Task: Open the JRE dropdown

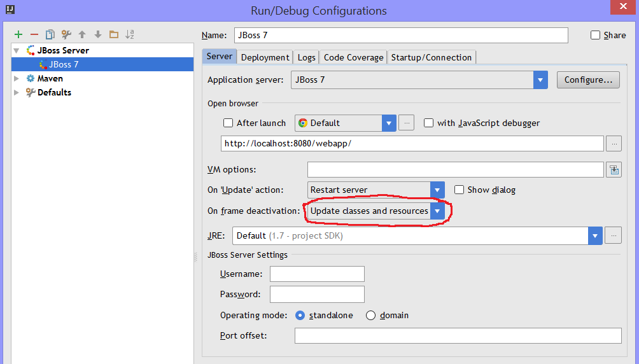Action: tap(595, 236)
